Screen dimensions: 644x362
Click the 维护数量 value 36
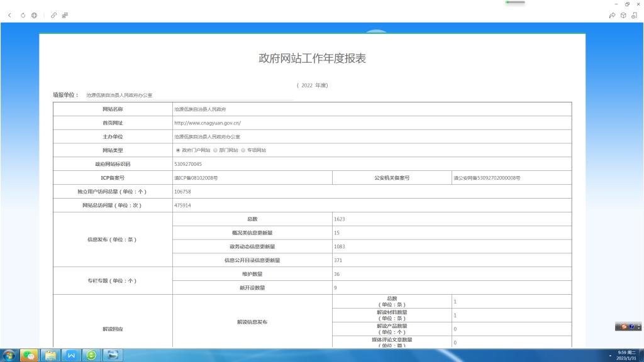click(x=337, y=274)
